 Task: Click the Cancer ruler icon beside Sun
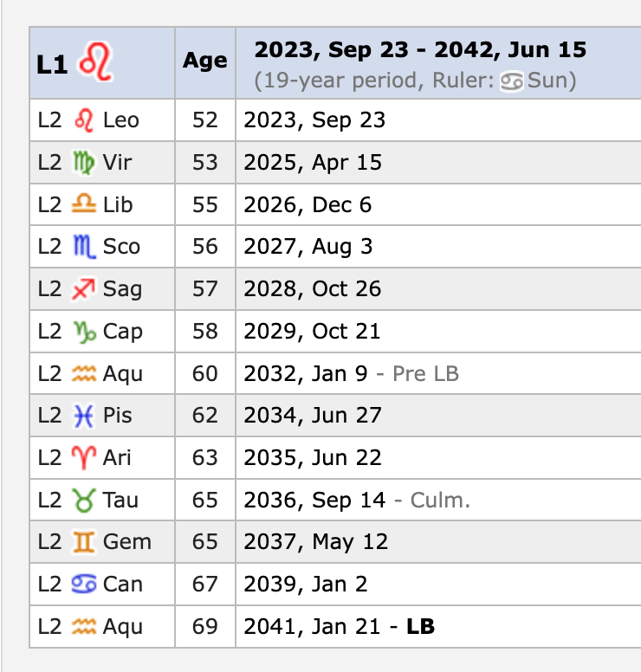513,82
